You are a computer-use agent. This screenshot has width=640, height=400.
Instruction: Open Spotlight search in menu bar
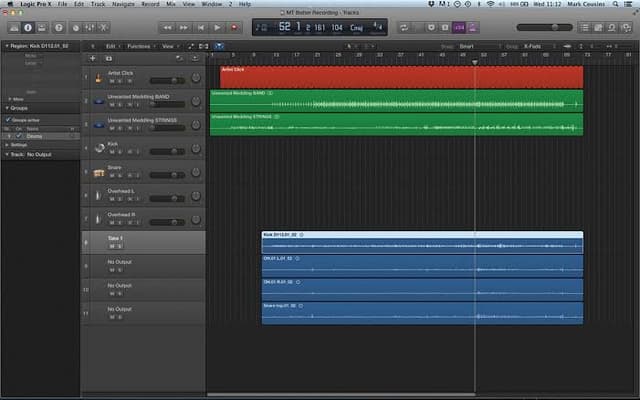click(615, 4)
